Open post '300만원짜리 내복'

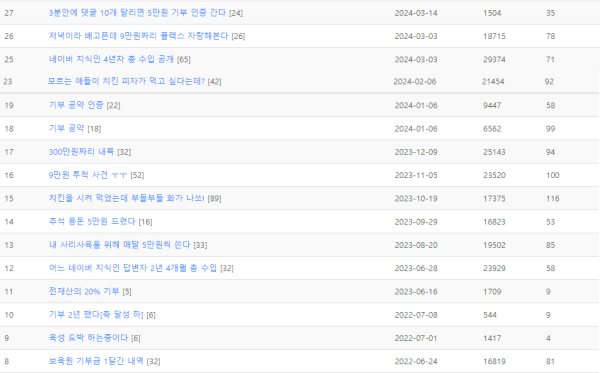pos(81,151)
